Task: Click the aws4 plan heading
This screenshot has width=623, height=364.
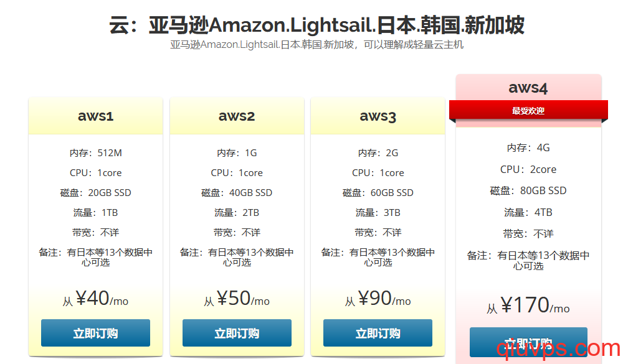Action: [528, 88]
